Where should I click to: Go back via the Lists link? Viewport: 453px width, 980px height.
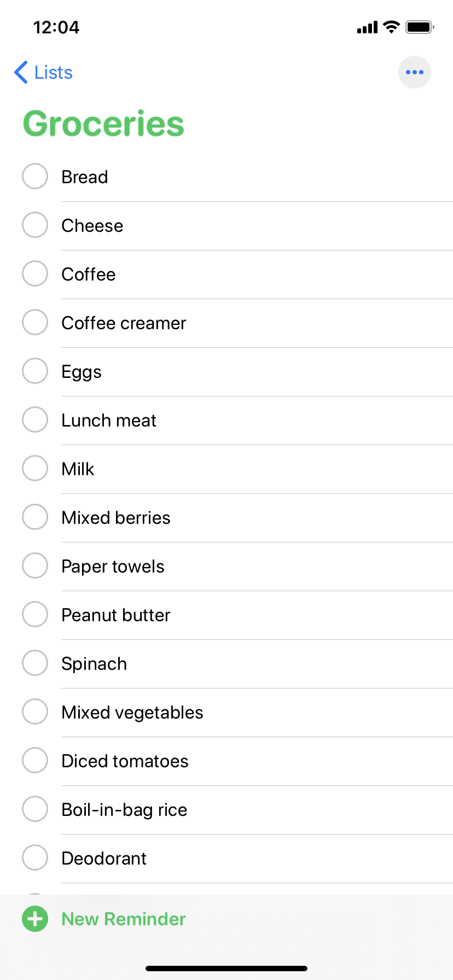tap(54, 72)
